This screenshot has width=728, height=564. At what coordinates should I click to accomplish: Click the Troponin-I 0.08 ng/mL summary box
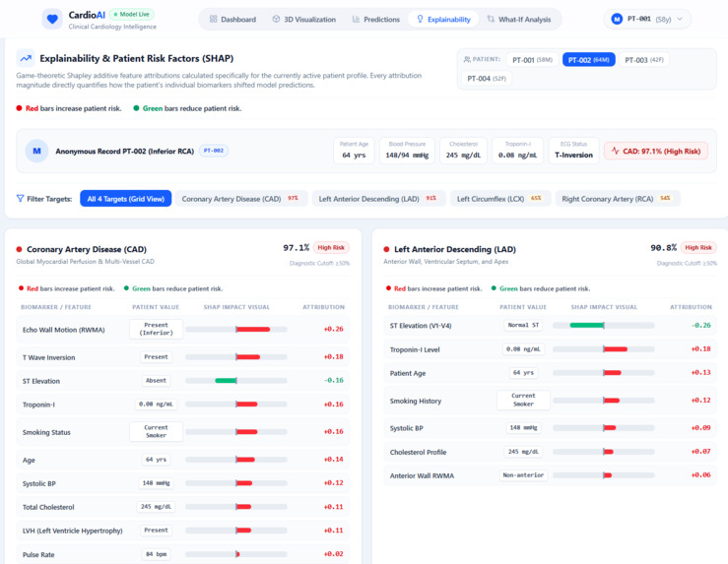click(x=518, y=151)
